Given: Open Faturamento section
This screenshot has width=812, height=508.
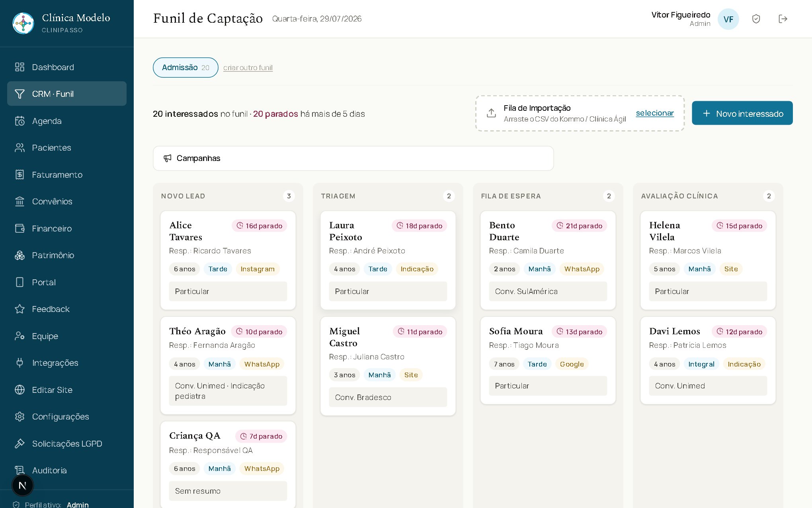Looking at the screenshot, I should point(67,175).
